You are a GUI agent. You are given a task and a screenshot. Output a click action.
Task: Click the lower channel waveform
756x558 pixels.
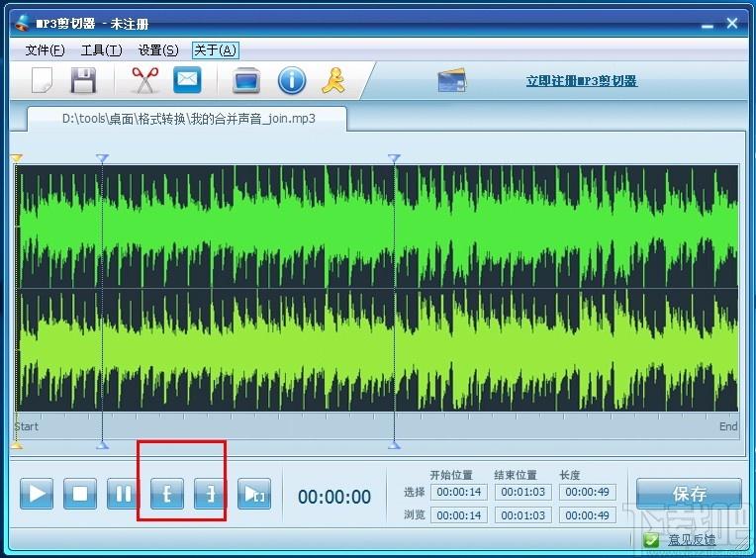(377, 350)
